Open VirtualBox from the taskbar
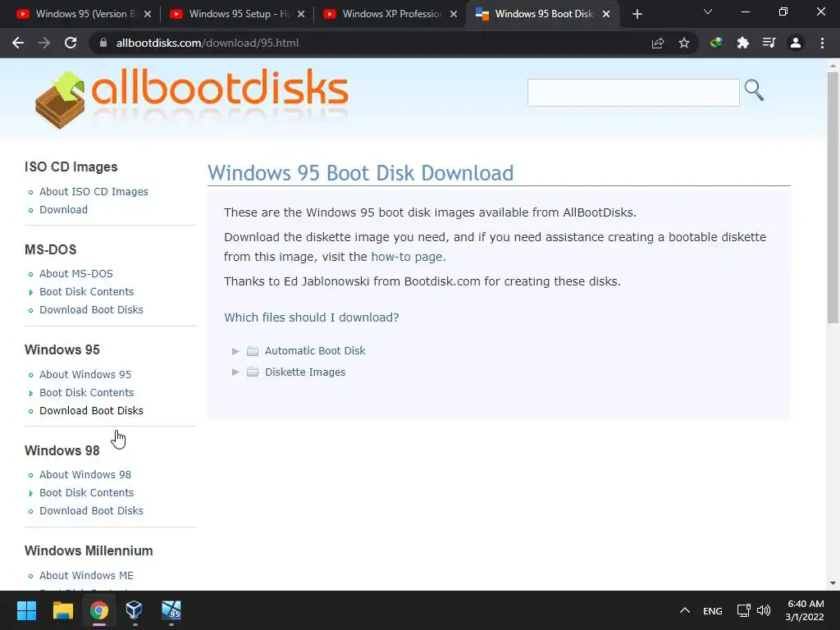 [x=134, y=610]
